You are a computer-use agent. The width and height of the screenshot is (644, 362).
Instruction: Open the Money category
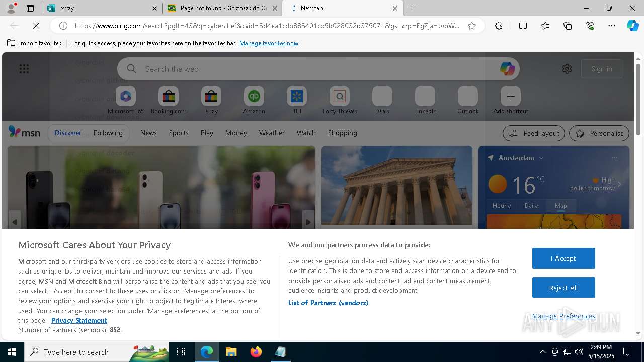point(236,133)
